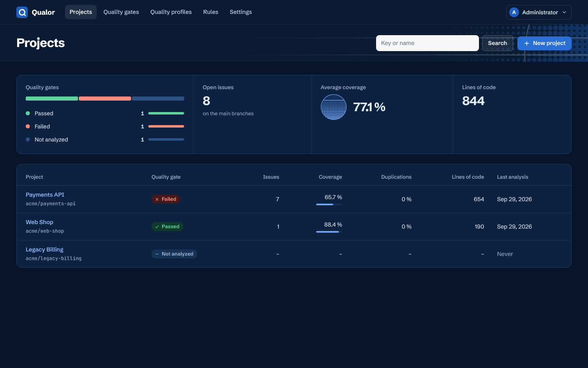Click the Coverage column header
This screenshot has height=368, width=588.
tap(330, 177)
